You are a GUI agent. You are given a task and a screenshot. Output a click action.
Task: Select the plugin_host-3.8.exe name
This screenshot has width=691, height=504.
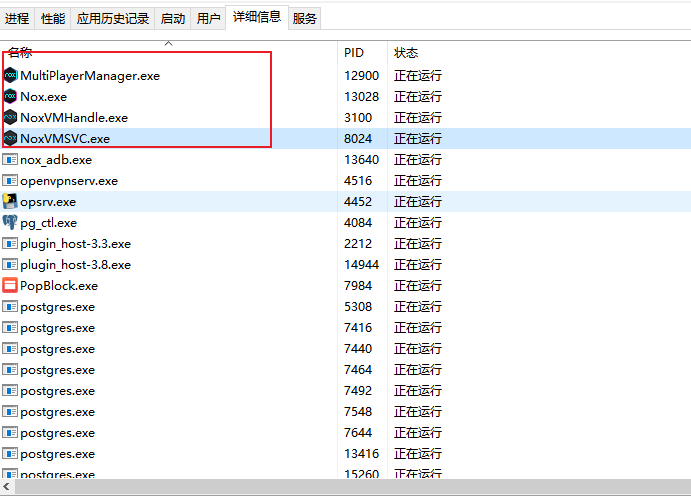tap(75, 265)
